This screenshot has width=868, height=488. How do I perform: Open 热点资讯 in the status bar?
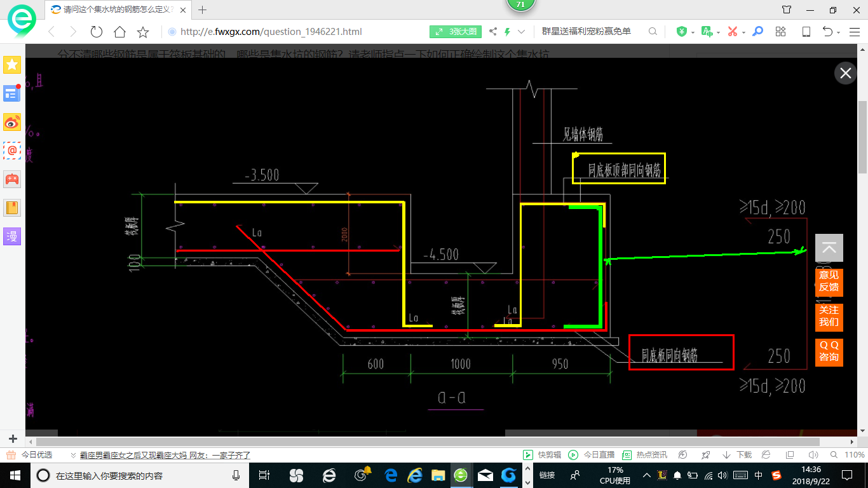[644, 455]
